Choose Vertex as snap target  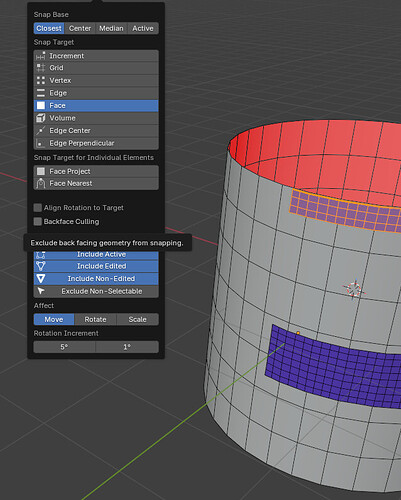[x=96, y=80]
